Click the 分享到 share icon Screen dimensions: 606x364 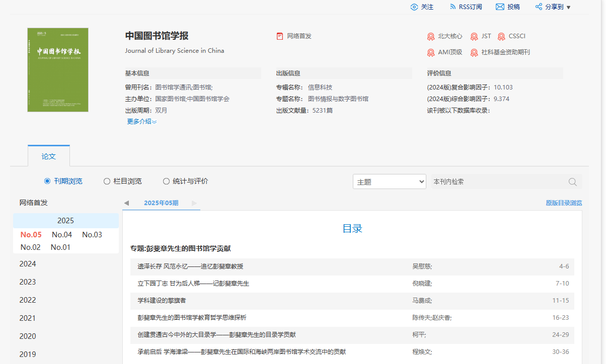[540, 7]
